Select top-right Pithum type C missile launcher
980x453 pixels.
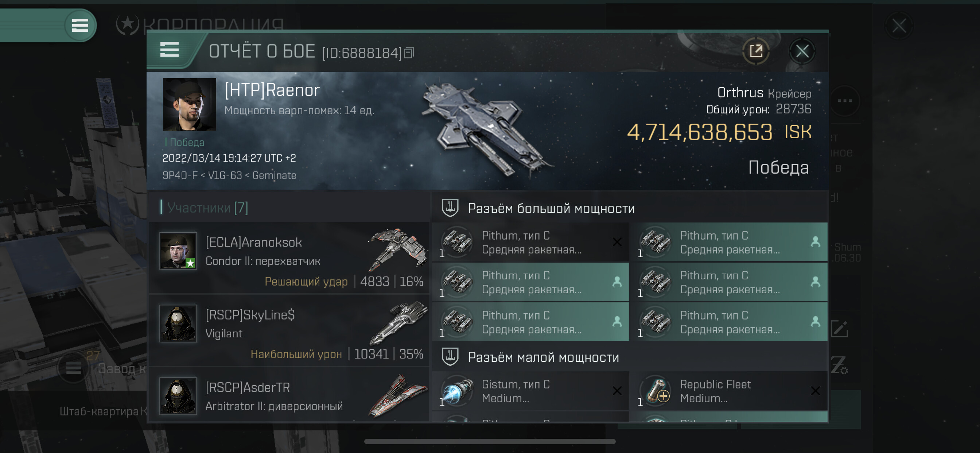point(729,242)
